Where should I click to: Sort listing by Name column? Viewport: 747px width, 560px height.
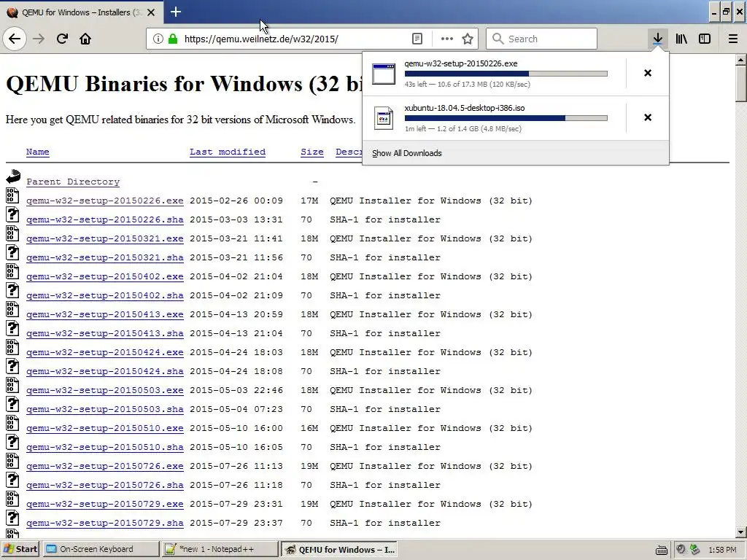38,152
